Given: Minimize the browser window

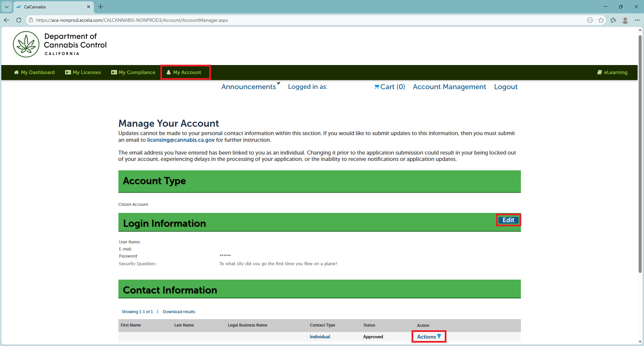Looking at the screenshot, I should [x=605, y=7].
